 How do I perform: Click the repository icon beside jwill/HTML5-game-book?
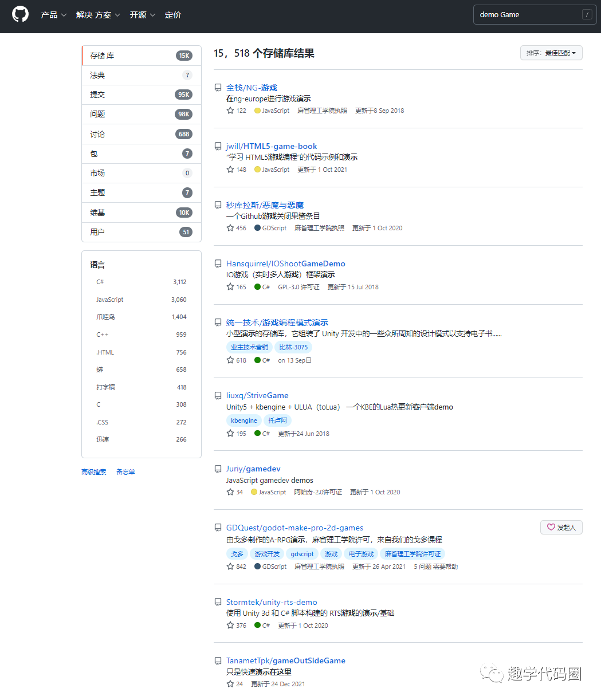[x=218, y=145]
